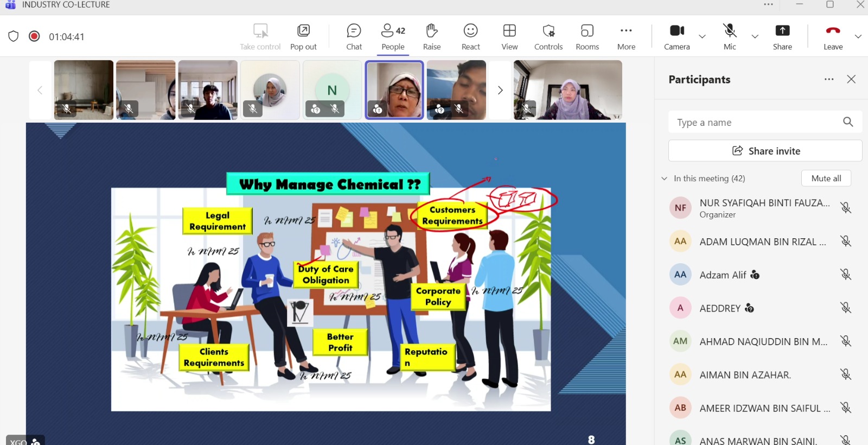Image resolution: width=868 pixels, height=445 pixels.
Task: Click Pop out shared content
Action: pos(303,36)
